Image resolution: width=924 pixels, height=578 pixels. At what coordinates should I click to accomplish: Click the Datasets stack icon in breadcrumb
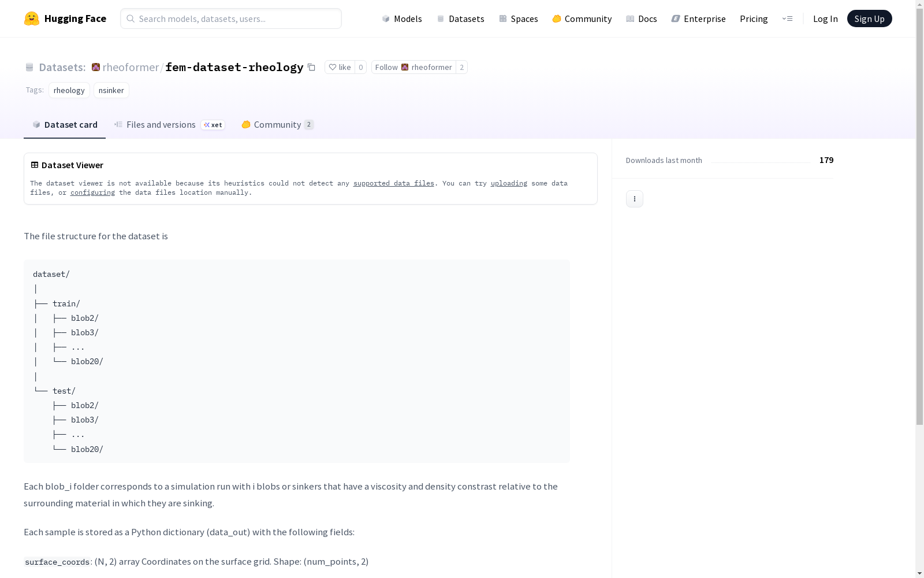point(29,67)
